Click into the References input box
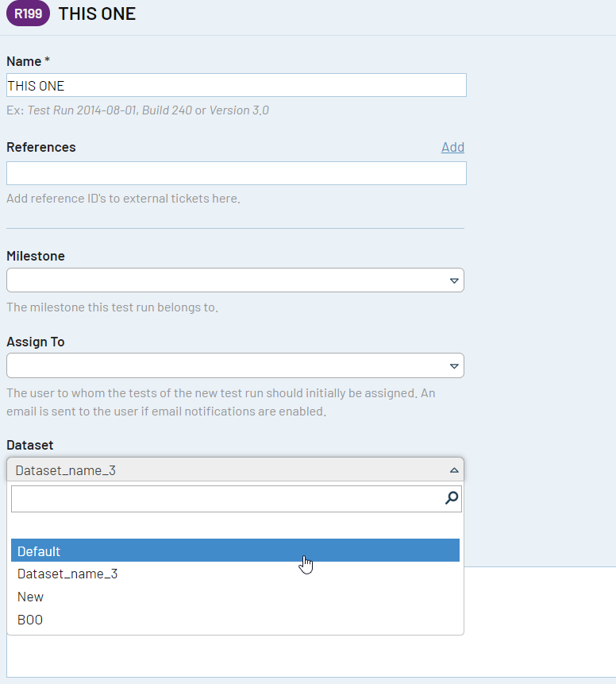This screenshot has width=616, height=684. (237, 173)
